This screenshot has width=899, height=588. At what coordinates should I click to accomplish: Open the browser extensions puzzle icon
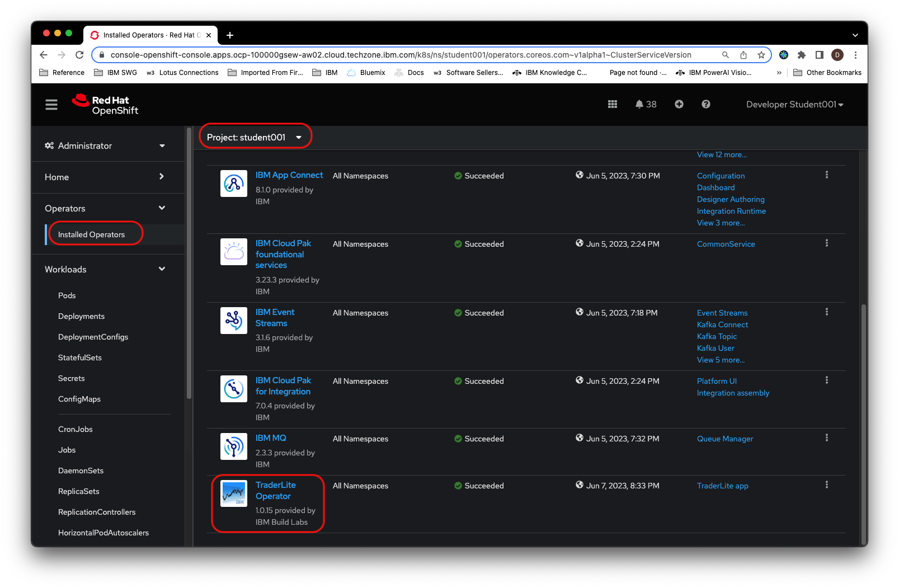802,55
